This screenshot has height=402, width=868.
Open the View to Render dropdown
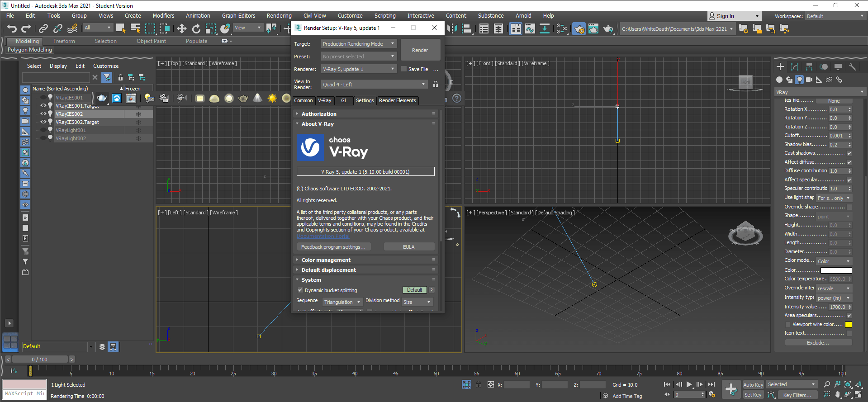pos(374,85)
